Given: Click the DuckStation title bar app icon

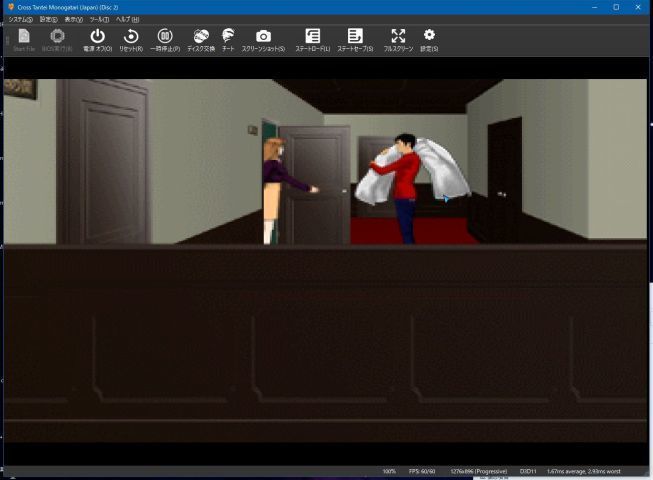Looking at the screenshot, I should tap(11, 7).
